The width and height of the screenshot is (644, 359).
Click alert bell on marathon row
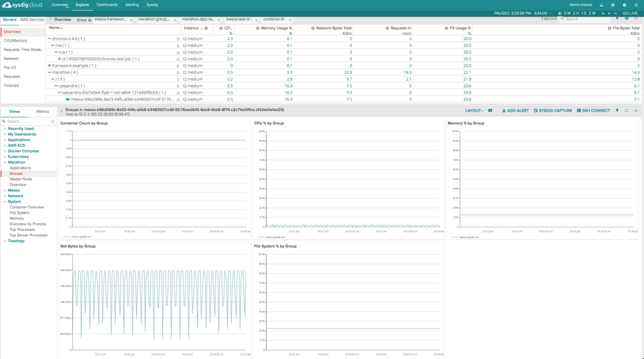178,73
